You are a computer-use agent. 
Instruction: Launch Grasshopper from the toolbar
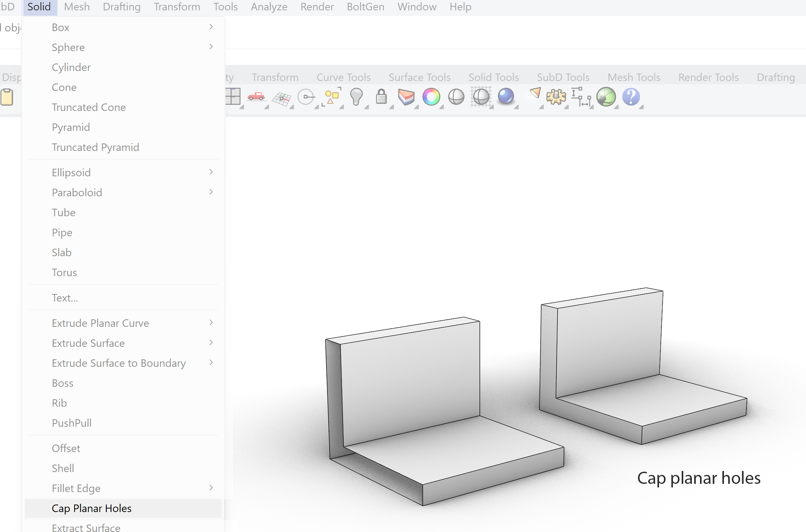[607, 97]
